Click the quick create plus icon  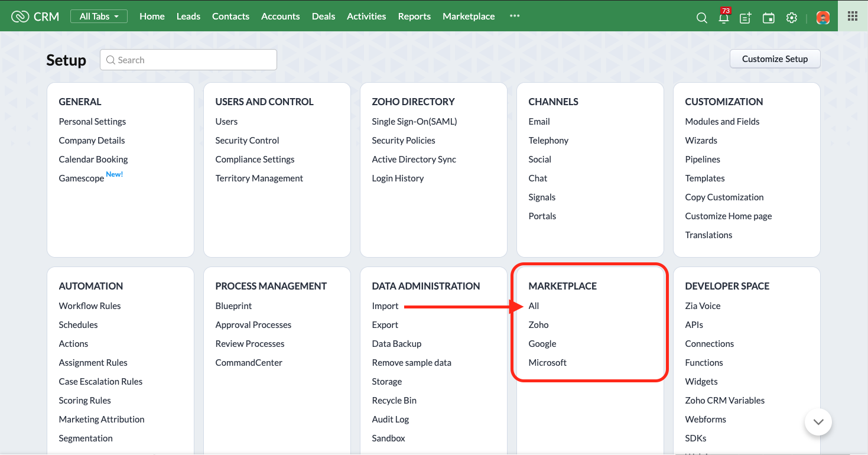(x=746, y=18)
